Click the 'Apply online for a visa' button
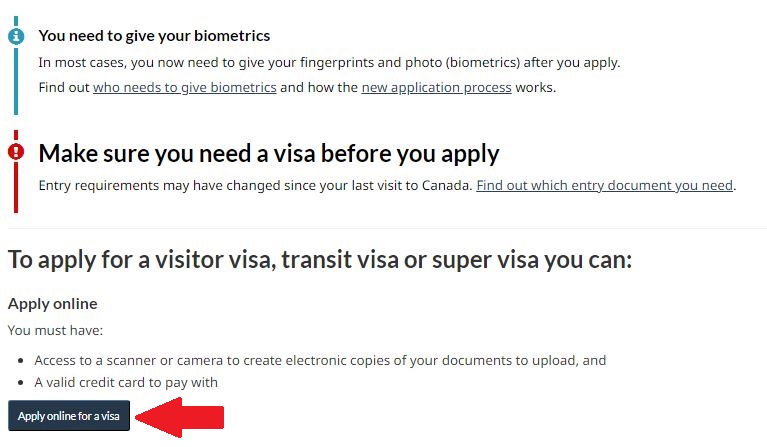The width and height of the screenshot is (767, 447). tap(69, 416)
